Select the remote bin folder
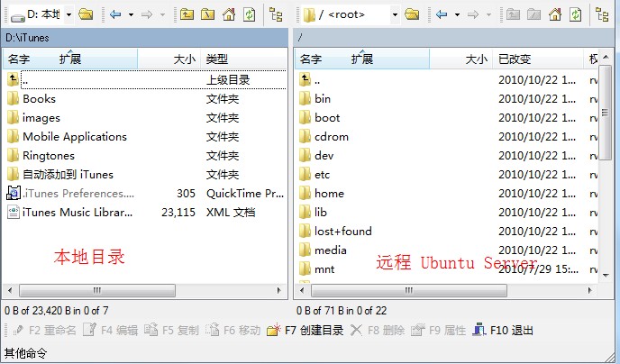This screenshot has width=620, height=364. [x=447, y=99]
